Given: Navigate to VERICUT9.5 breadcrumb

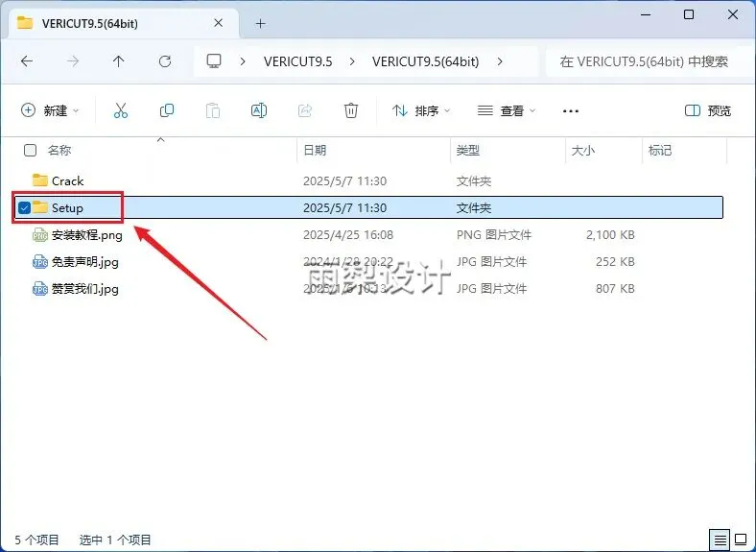Looking at the screenshot, I should (298, 61).
